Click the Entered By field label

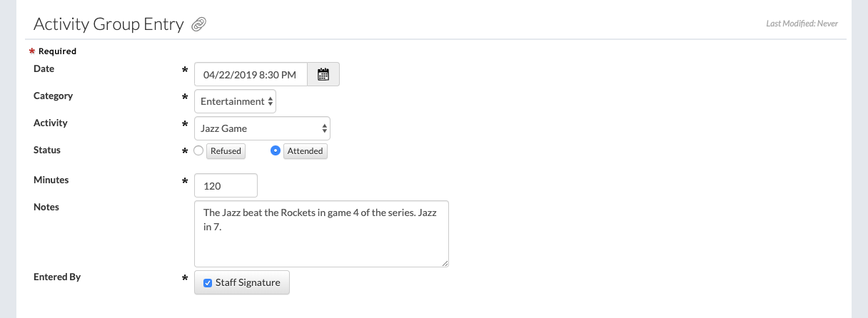pos(57,277)
